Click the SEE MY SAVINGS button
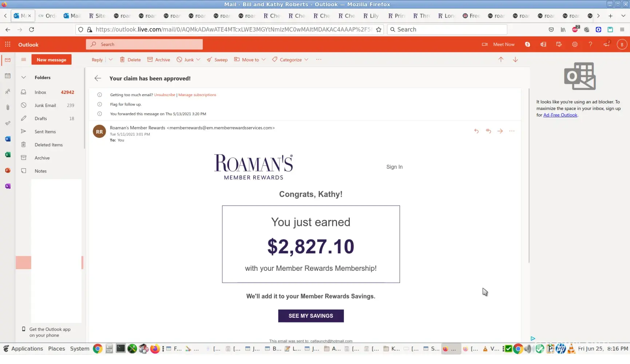630x364 pixels. tap(310, 316)
